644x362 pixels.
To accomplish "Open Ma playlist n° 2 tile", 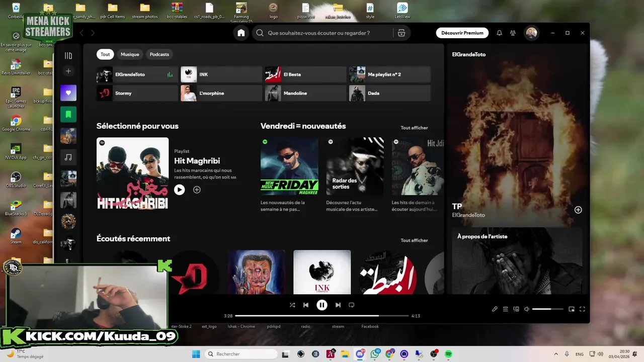I will tap(390, 74).
